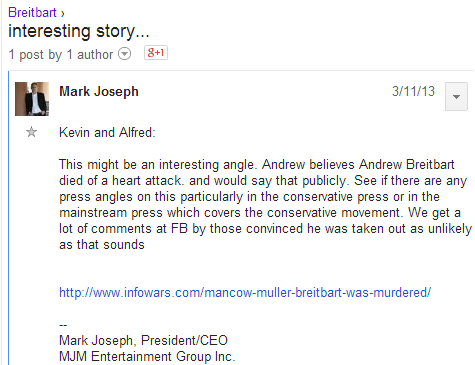475x365 pixels.
Task: Click the blue vertical post border line
Action: (x=9, y=218)
